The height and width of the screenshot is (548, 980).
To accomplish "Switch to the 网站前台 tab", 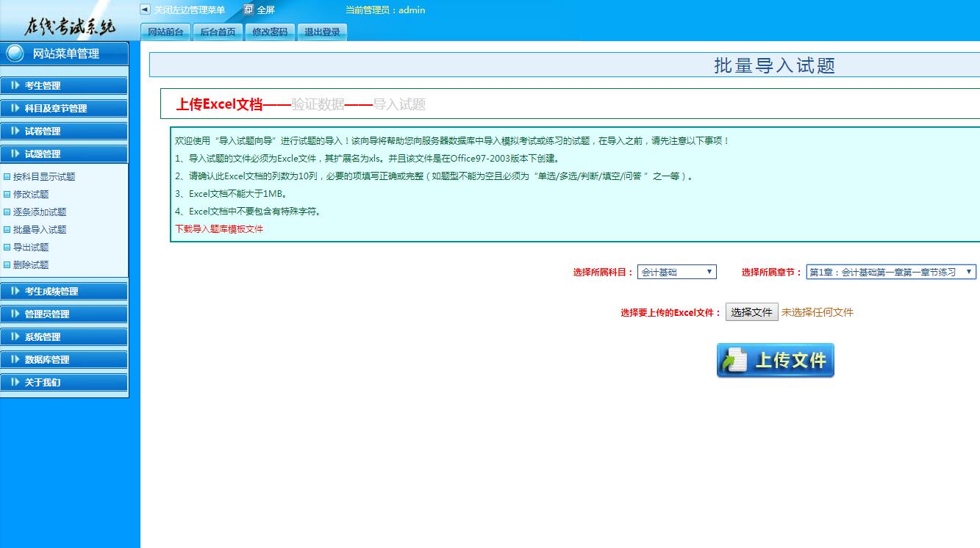I will point(165,32).
